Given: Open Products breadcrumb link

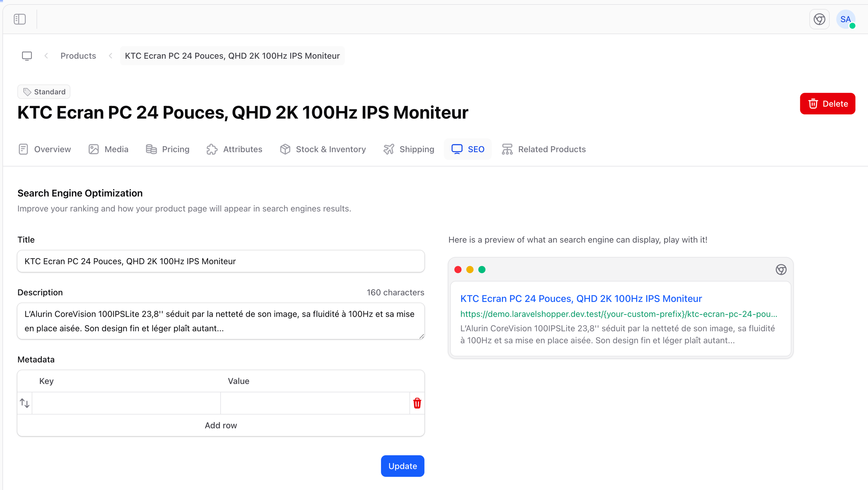Looking at the screenshot, I should [x=78, y=56].
